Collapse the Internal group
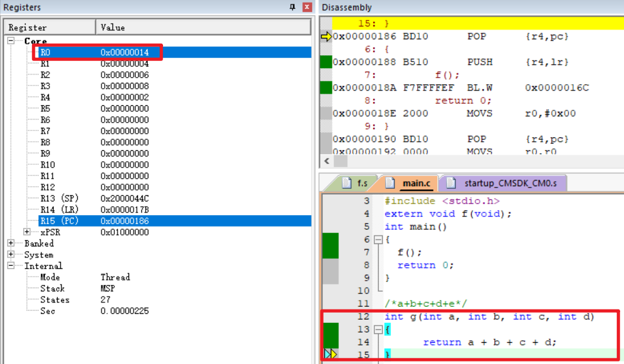 pyautogui.click(x=11, y=266)
